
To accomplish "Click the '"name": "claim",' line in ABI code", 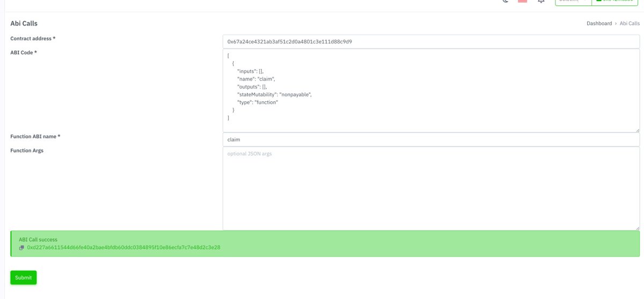I will tap(257, 79).
